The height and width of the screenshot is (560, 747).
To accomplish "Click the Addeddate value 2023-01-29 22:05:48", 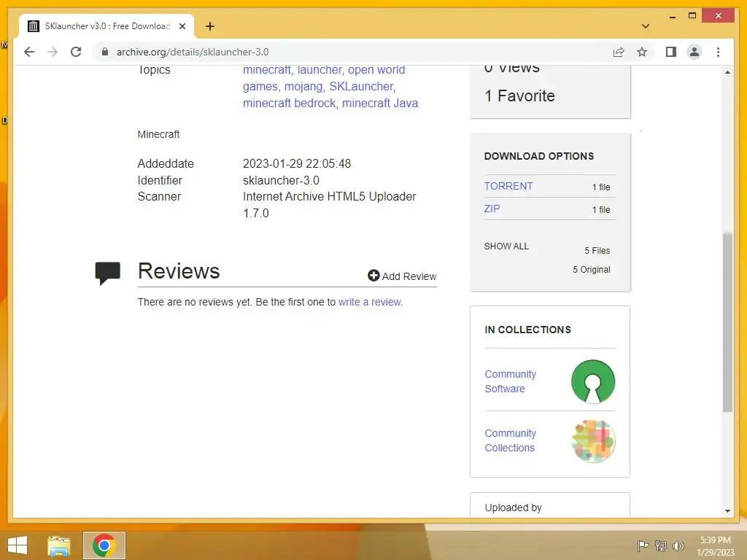I will (x=297, y=164).
